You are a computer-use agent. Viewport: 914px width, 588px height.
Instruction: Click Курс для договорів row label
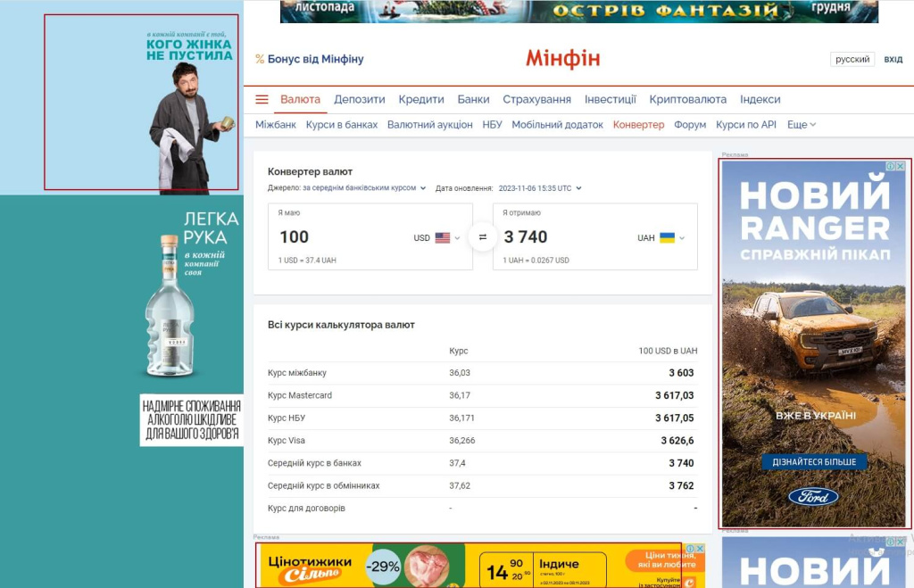point(306,509)
